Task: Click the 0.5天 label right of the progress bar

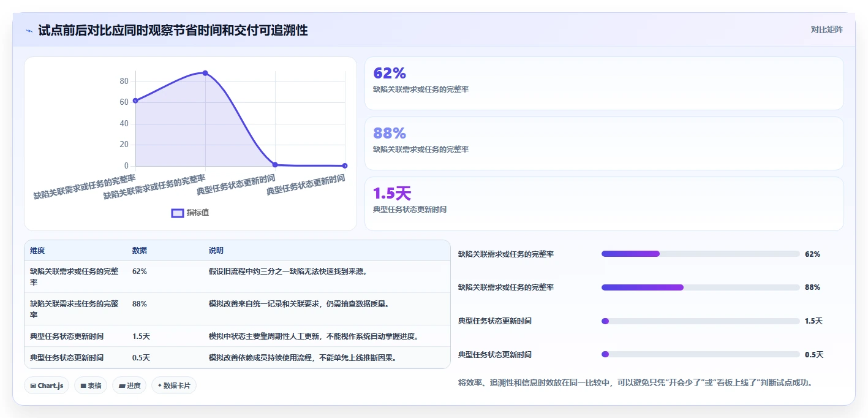Action: pyautogui.click(x=814, y=355)
